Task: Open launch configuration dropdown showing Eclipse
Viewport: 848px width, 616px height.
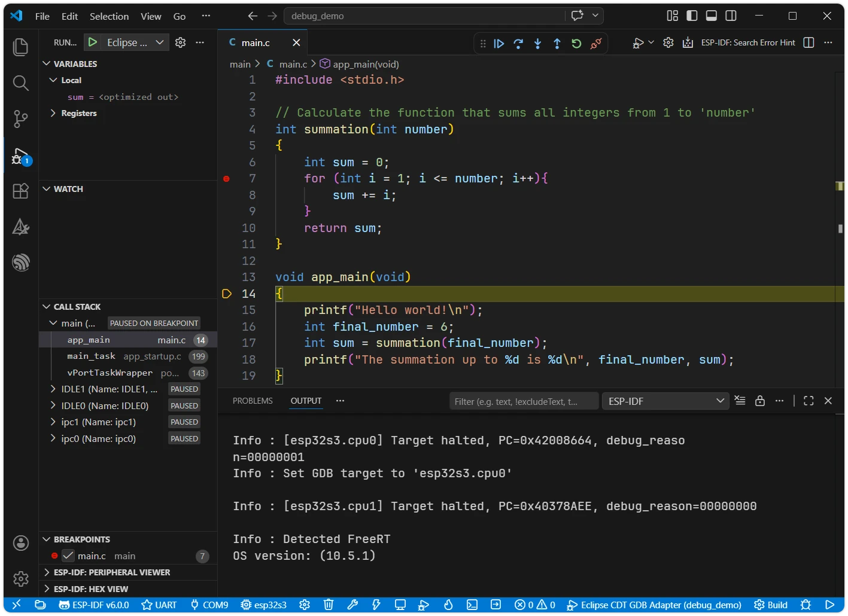Action: [135, 42]
